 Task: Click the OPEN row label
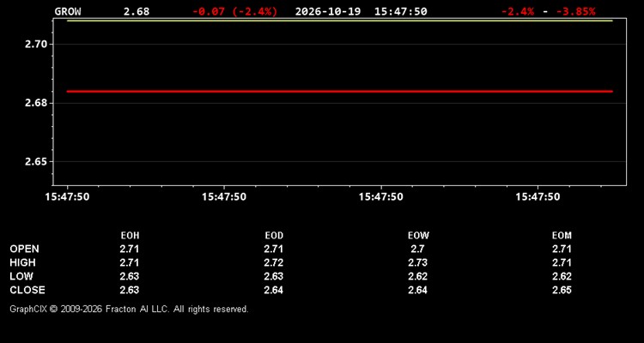pos(25,249)
